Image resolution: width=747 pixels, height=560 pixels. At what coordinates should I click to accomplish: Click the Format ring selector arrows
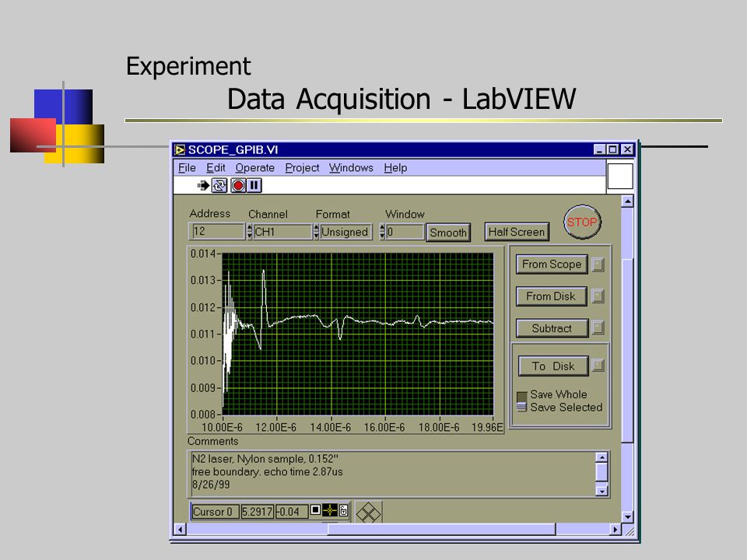coord(317,232)
